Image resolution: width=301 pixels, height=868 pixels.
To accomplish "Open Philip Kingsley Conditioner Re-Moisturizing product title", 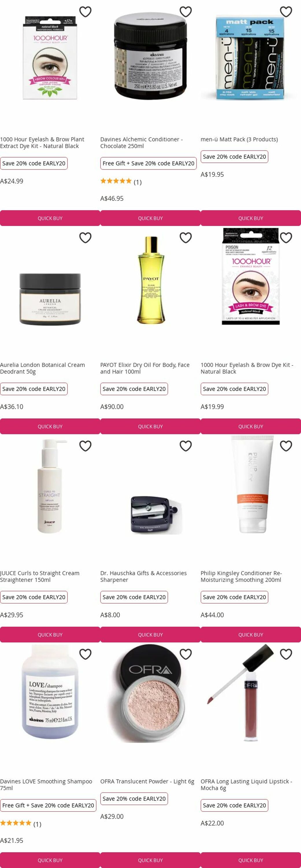I will [241, 576].
